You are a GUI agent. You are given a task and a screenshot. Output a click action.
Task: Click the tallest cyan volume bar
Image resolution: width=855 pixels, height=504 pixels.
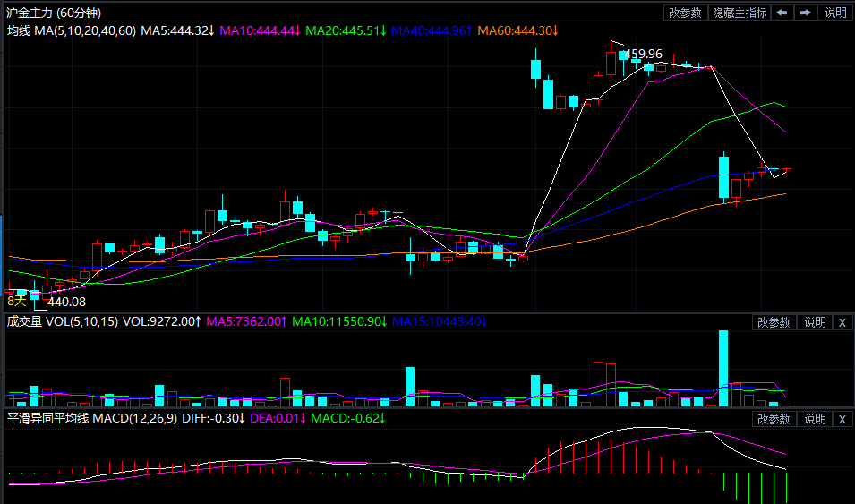tap(723, 368)
